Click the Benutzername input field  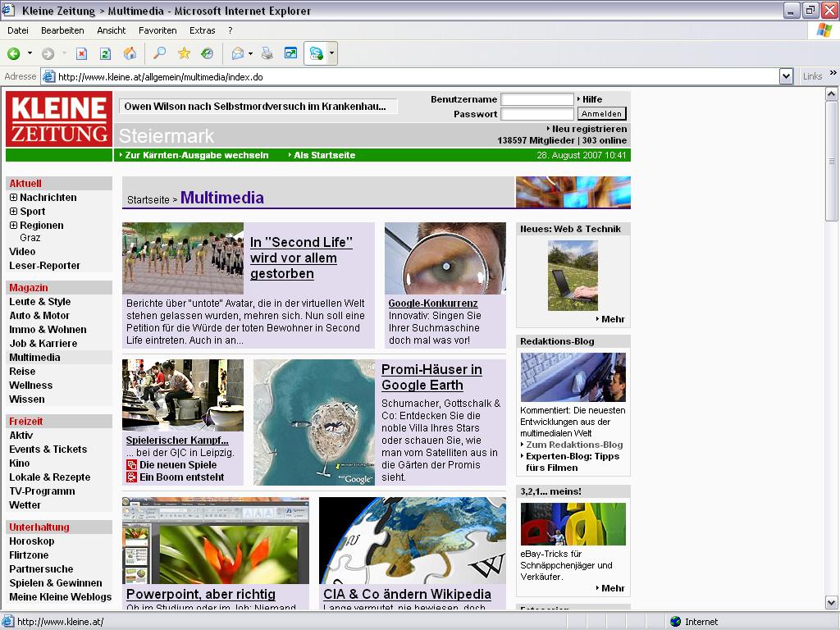coord(537,99)
